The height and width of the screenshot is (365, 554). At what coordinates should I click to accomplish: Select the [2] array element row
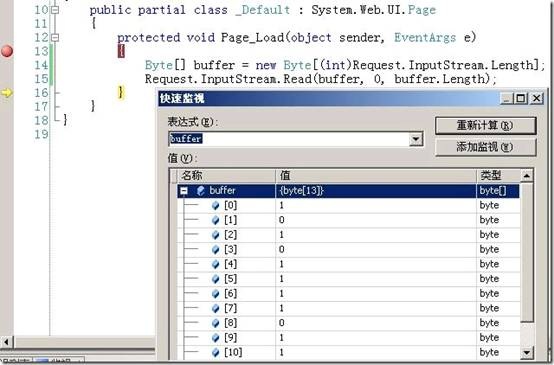coord(348,235)
